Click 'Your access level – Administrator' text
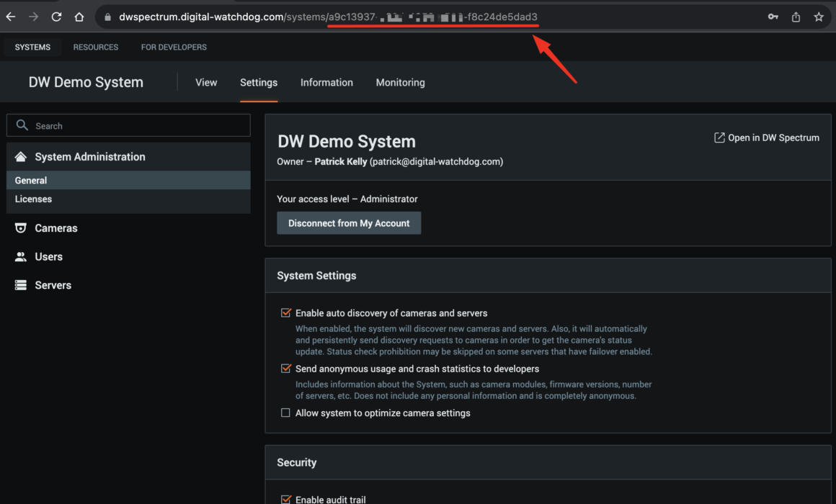This screenshot has width=836, height=504. [x=347, y=199]
